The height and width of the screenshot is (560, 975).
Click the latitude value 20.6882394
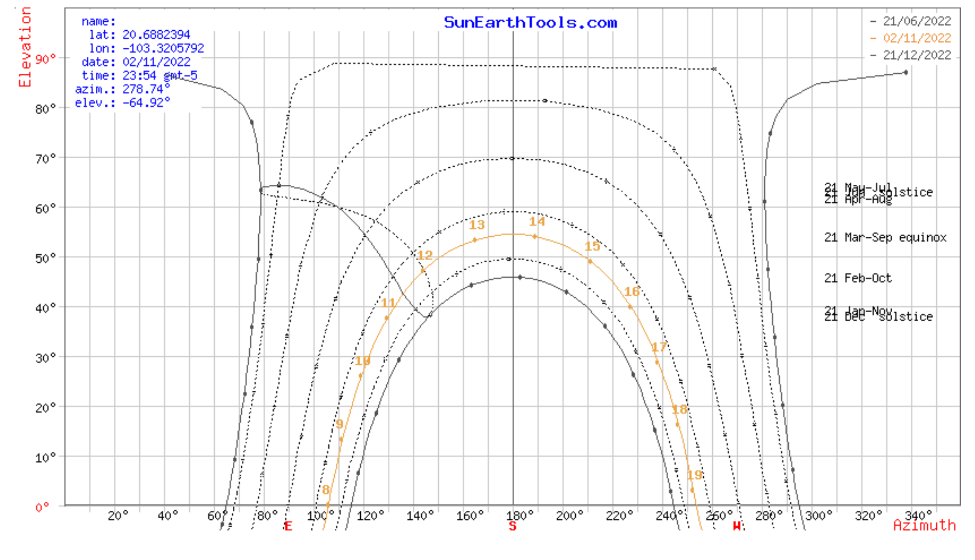pyautogui.click(x=156, y=35)
